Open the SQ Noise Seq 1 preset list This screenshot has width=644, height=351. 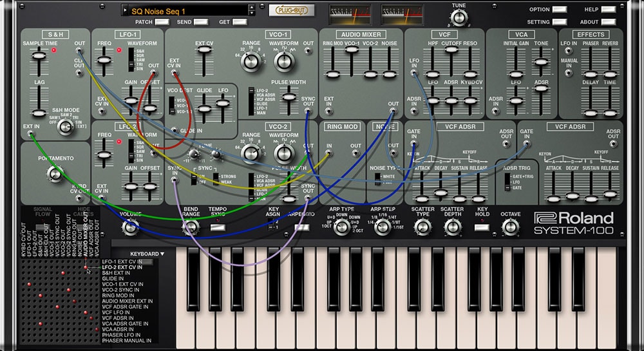click(188, 11)
